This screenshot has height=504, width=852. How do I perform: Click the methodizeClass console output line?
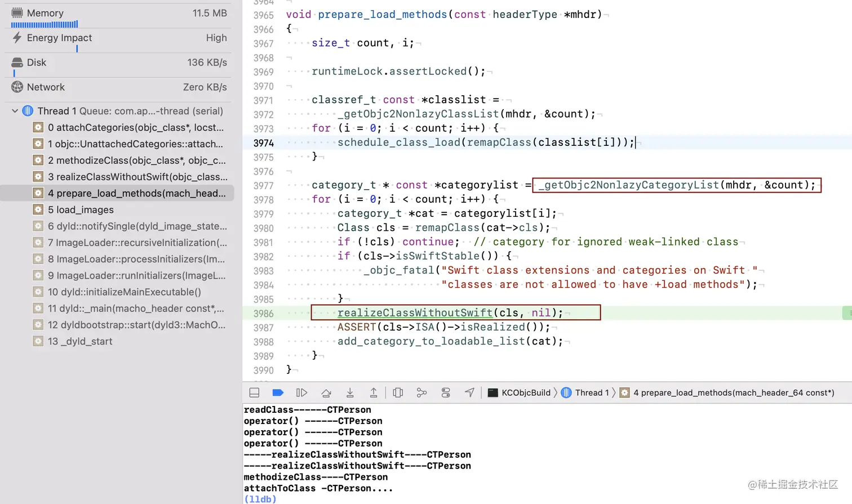(316, 477)
